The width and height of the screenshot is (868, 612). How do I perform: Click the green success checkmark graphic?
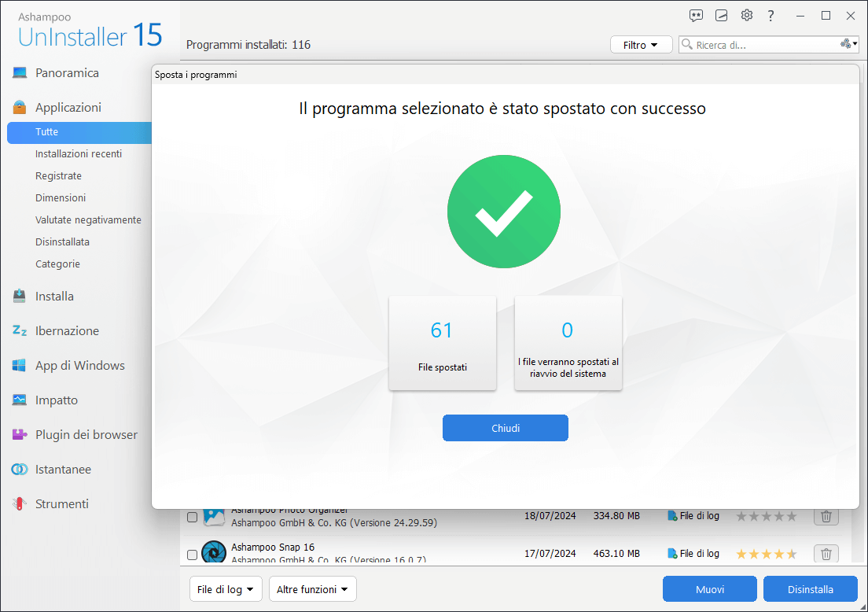coord(504,212)
